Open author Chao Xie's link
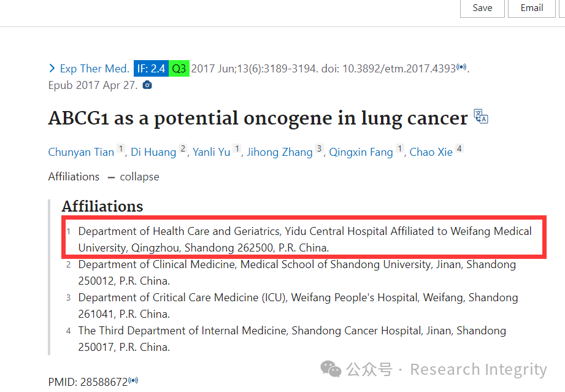Viewport: 565px width, 392px height. tap(431, 152)
